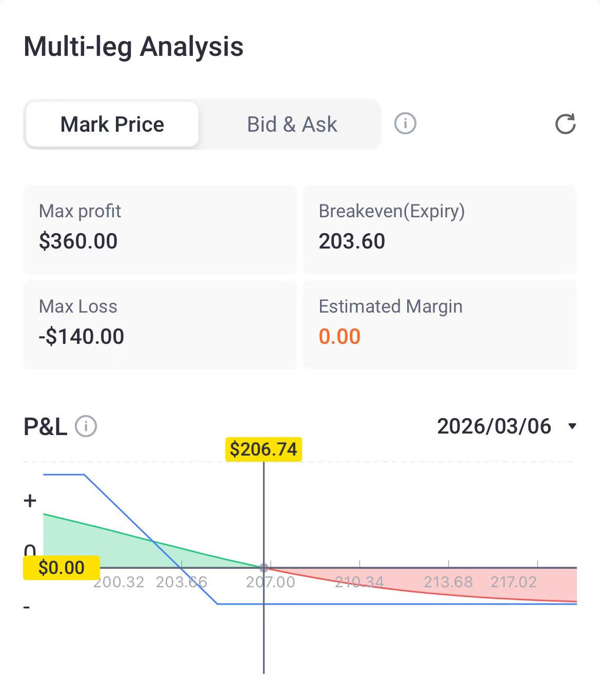Switch to Bid & Ask tab
The width and height of the screenshot is (600, 700).
coord(292,125)
